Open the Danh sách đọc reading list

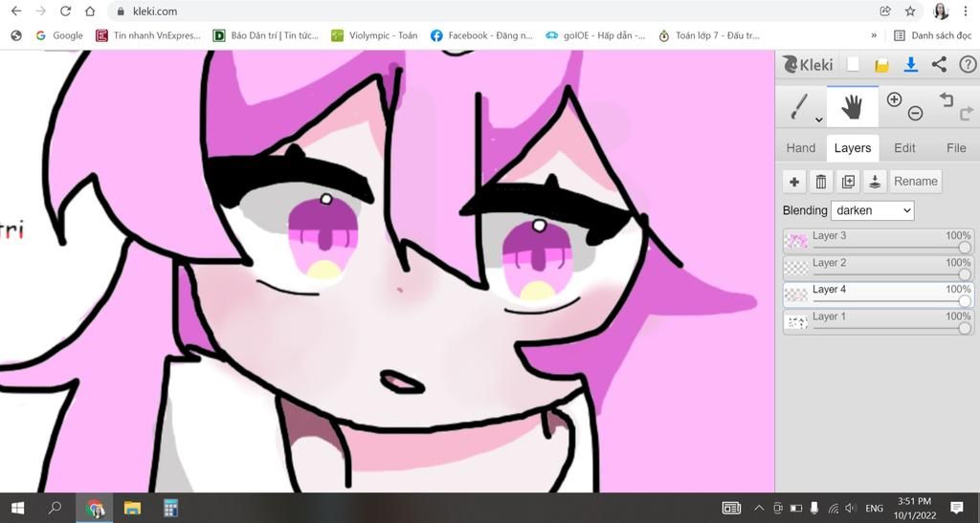coord(932,35)
